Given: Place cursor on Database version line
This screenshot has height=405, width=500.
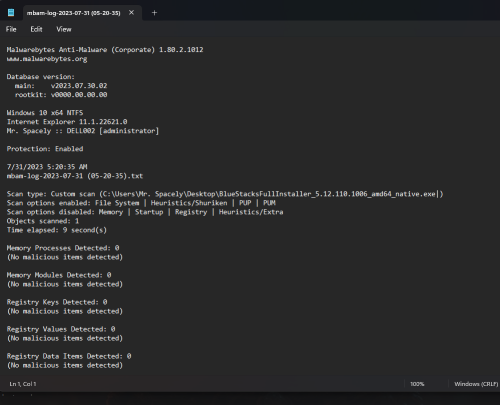Looking at the screenshot, I should point(41,77).
